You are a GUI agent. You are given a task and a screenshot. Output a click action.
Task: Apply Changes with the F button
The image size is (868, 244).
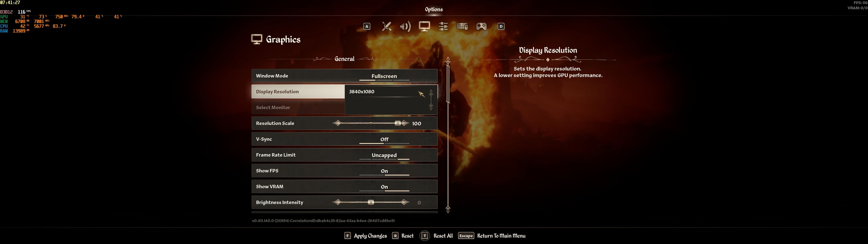[365, 236]
